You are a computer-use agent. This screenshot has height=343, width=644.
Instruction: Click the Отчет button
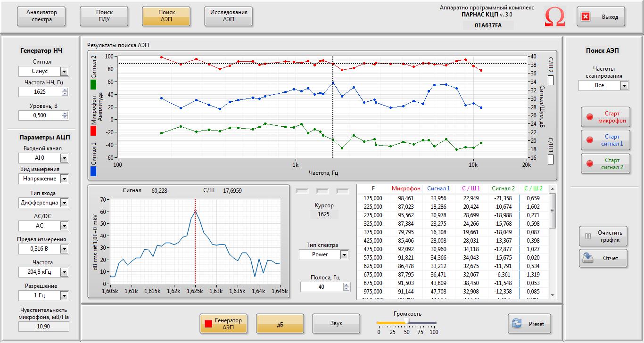point(603,258)
